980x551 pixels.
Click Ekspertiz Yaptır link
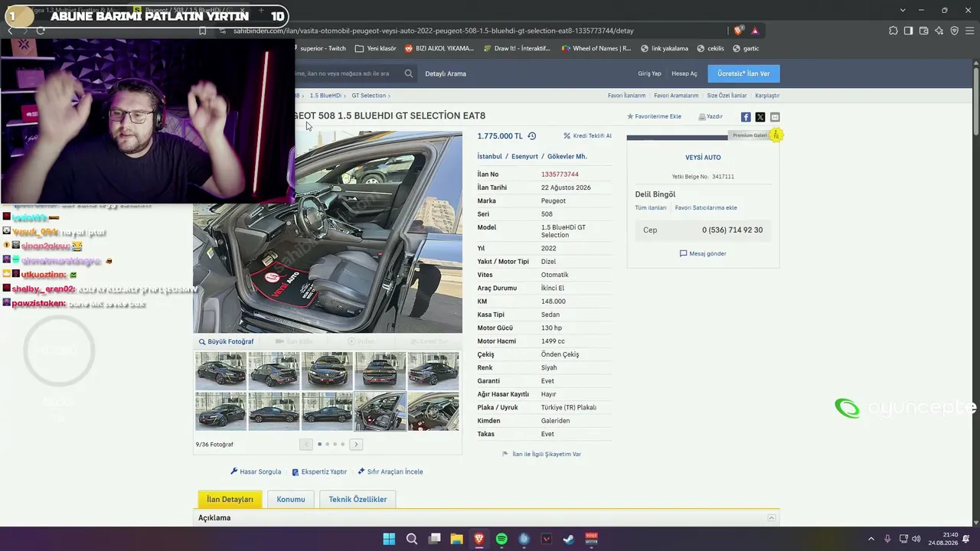pyautogui.click(x=319, y=471)
